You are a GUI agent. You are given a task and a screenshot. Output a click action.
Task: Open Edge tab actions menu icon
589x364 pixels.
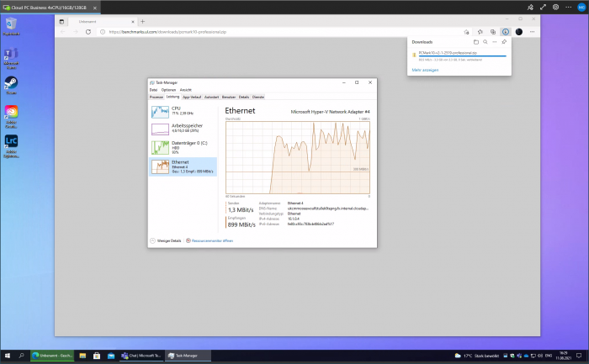pyautogui.click(x=61, y=22)
